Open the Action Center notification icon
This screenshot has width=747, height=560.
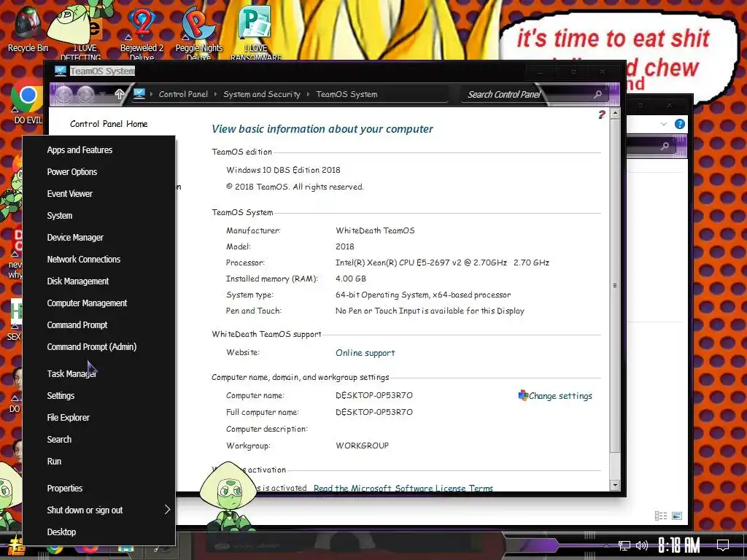[723, 545]
